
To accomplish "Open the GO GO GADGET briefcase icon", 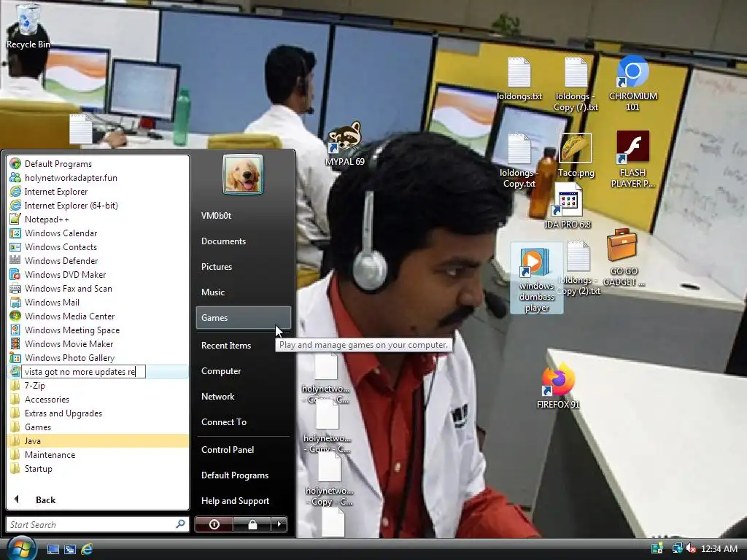I will pos(624,257).
